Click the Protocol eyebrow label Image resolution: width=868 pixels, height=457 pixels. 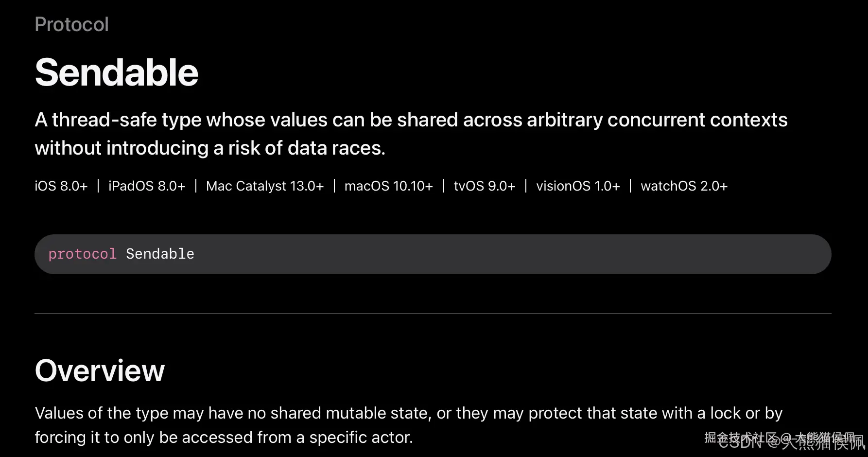point(71,24)
